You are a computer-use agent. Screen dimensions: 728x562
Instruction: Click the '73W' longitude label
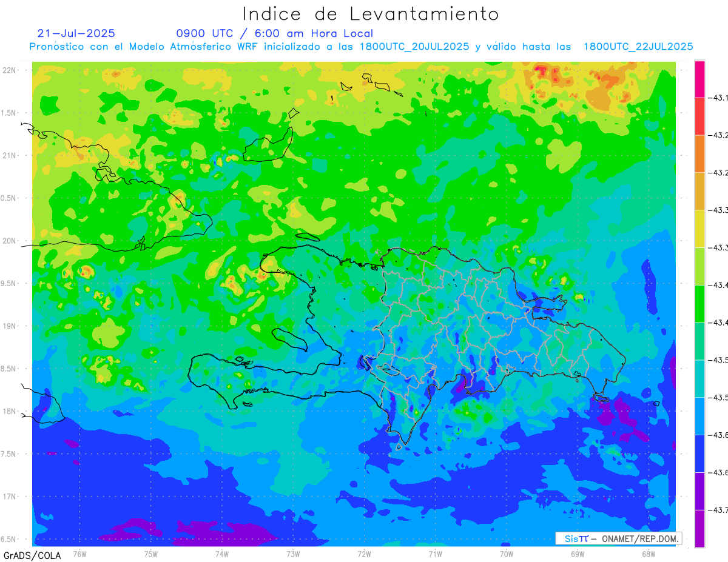coord(293,554)
